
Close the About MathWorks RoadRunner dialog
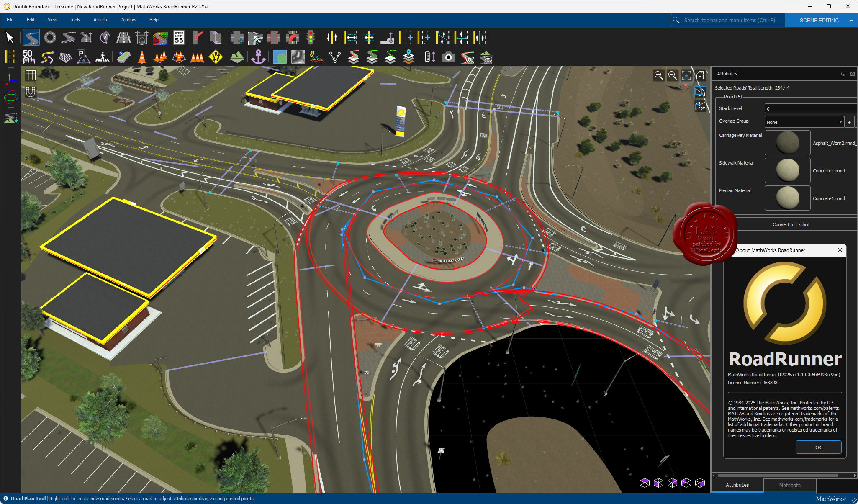[x=840, y=250]
